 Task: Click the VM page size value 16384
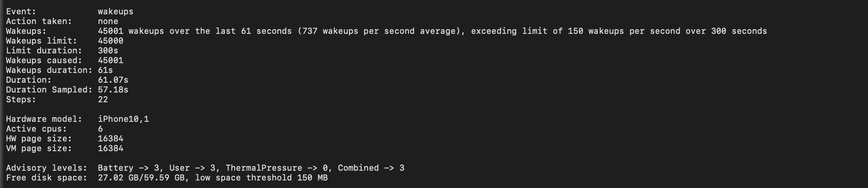click(110, 149)
